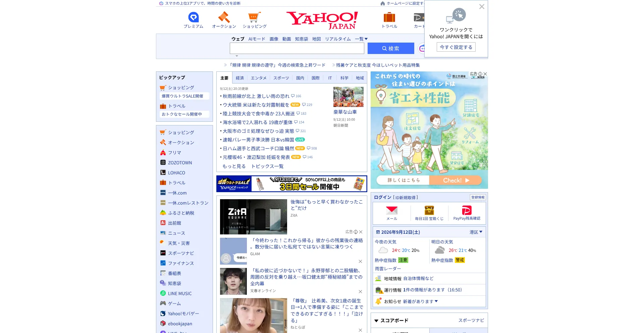Image resolution: width=644 pixels, height=333 pixels.
Task: Click the ebookjapan icon in the sidebar
Action: click(163, 324)
